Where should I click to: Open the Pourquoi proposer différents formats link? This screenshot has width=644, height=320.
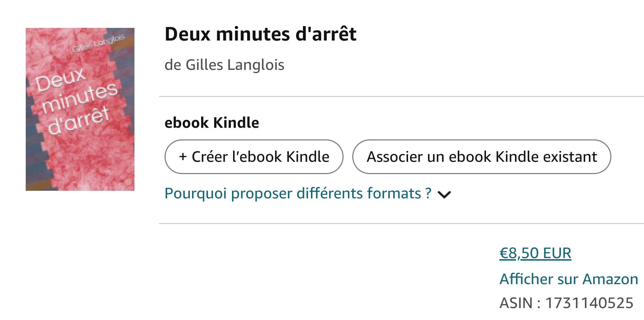pyautogui.click(x=298, y=193)
